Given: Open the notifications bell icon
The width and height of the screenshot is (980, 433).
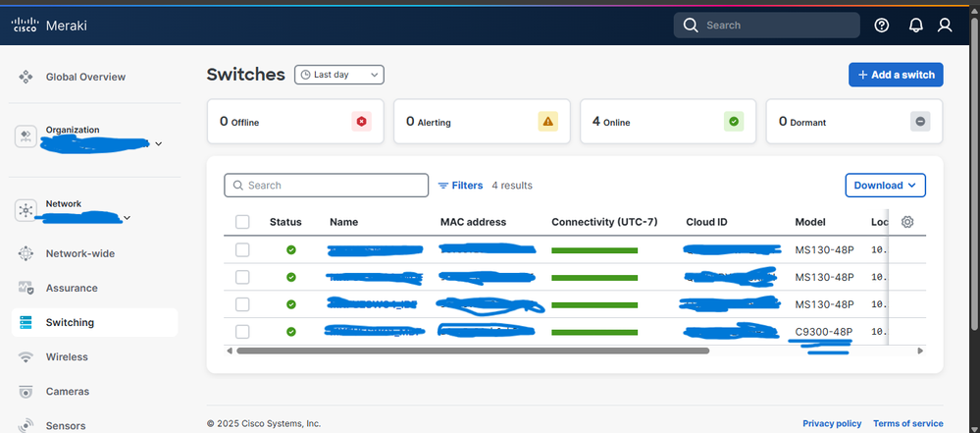Looking at the screenshot, I should coord(914,26).
